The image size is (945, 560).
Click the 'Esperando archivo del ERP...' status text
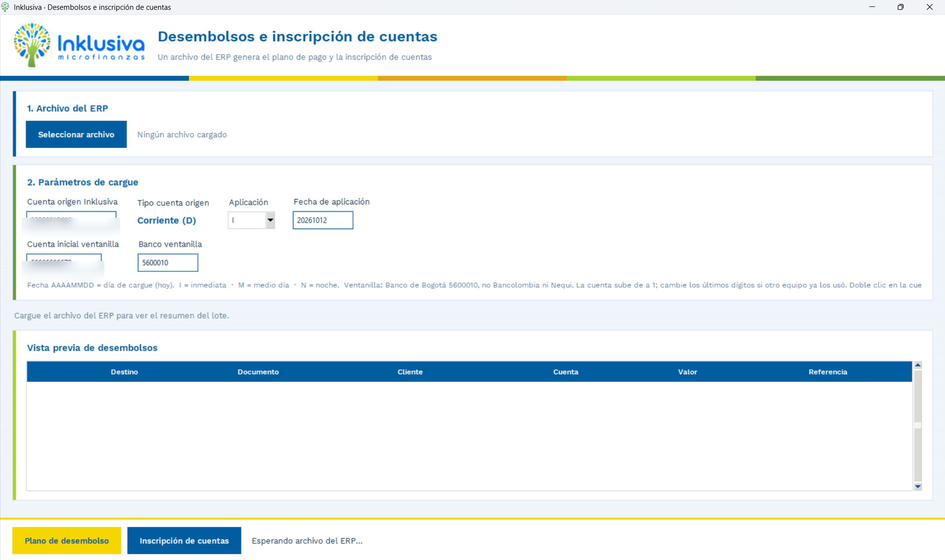pyautogui.click(x=307, y=541)
